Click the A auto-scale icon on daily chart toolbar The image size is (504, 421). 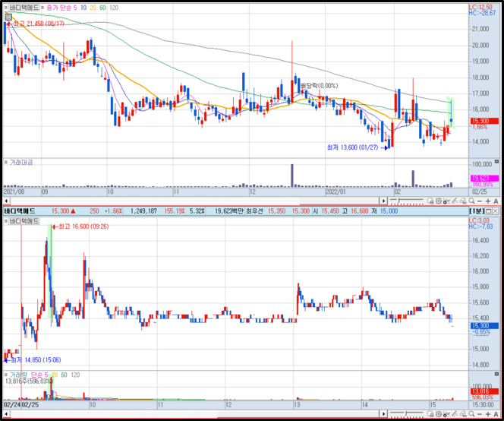click(496, 201)
